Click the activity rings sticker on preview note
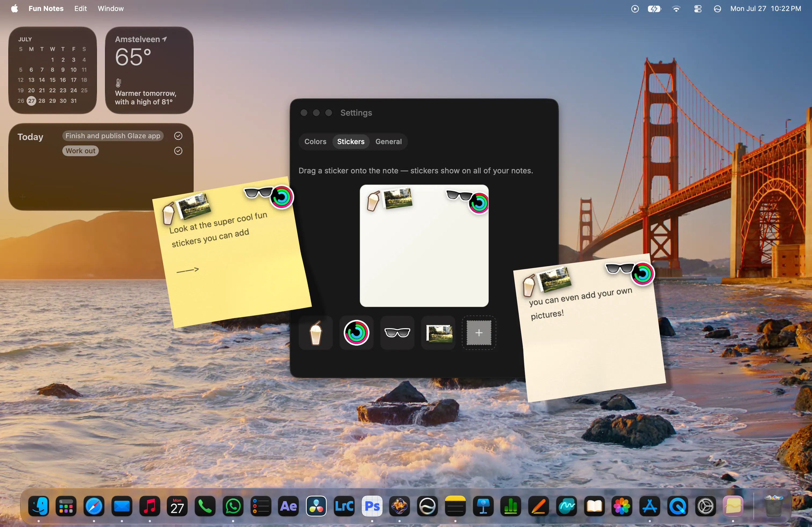This screenshot has height=527, width=812. click(479, 203)
